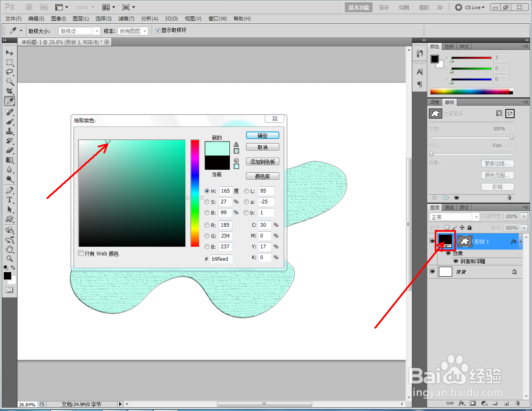Select the Clone Stamp tool

pos(10,131)
